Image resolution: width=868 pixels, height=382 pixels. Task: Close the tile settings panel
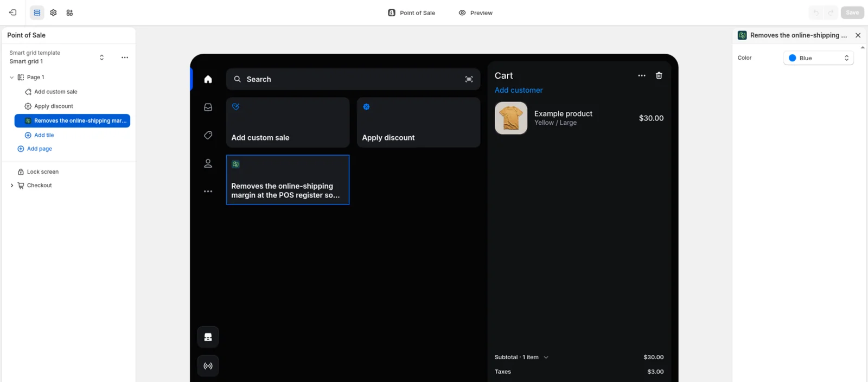[858, 35]
